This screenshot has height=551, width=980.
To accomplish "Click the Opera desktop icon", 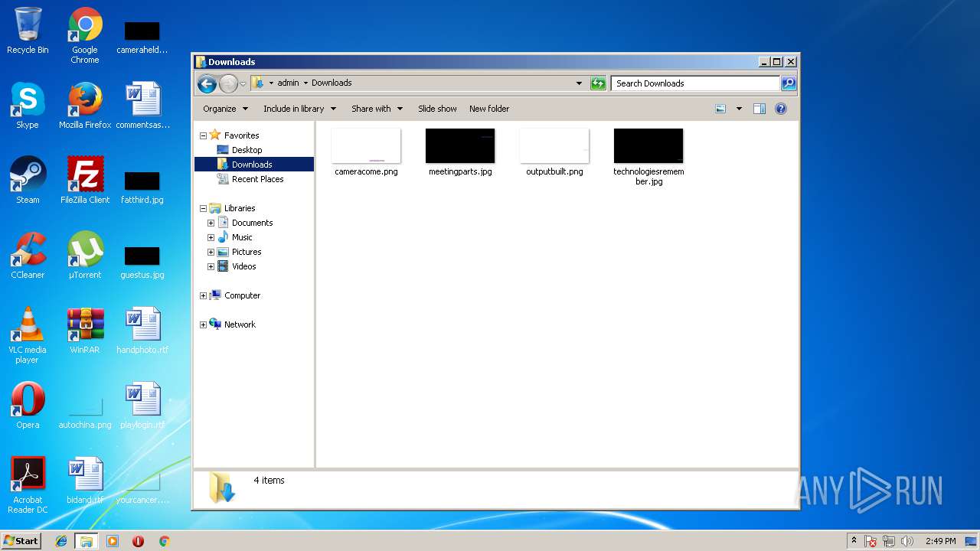I will pos(28,406).
